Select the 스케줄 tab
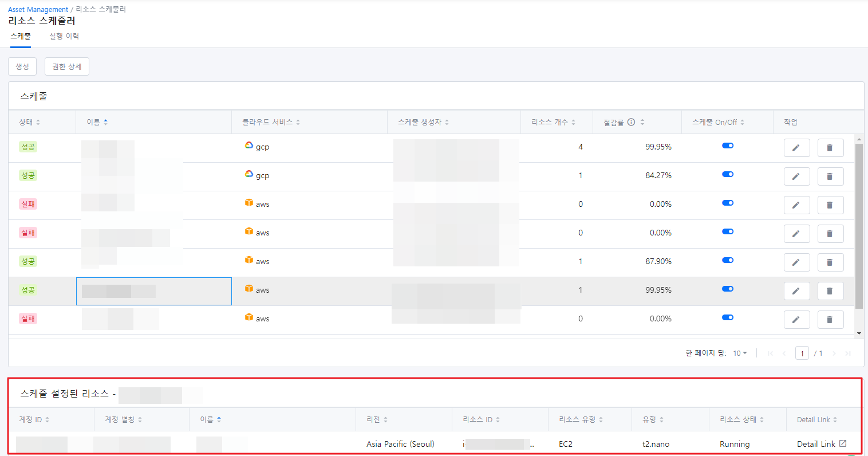 21,36
